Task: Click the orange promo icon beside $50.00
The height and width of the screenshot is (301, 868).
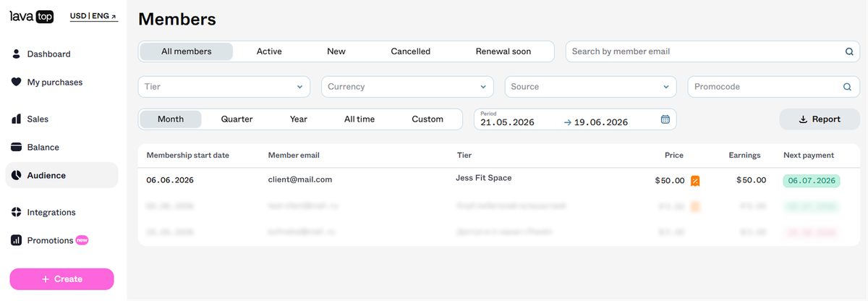Action: 695,181
